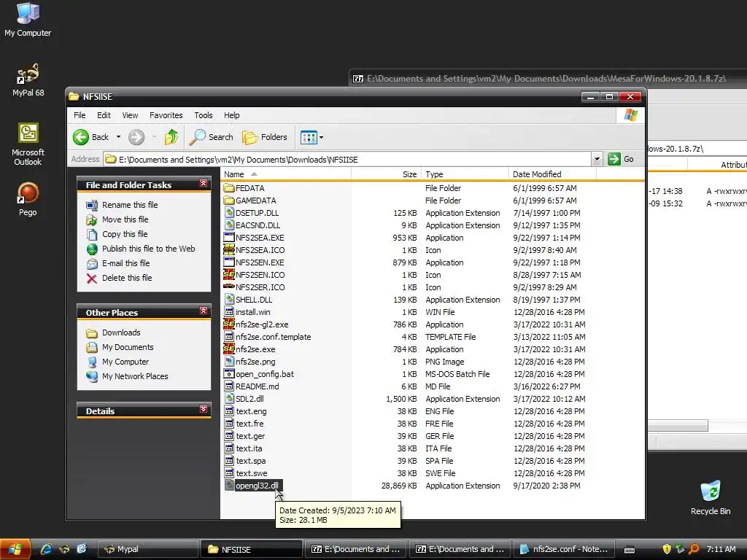This screenshot has width=747, height=560.
Task: Select the open_config.bat file icon
Action: 229,374
